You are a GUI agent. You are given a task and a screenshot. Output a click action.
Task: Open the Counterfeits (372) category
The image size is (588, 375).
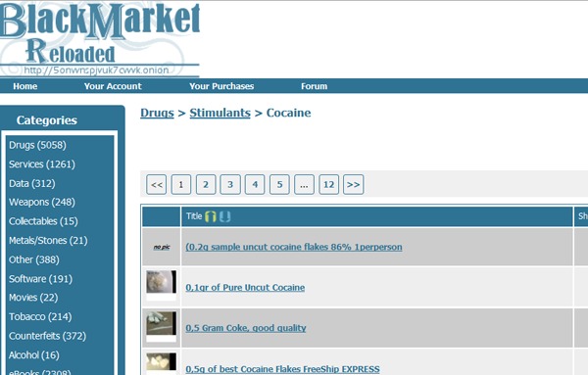click(48, 336)
